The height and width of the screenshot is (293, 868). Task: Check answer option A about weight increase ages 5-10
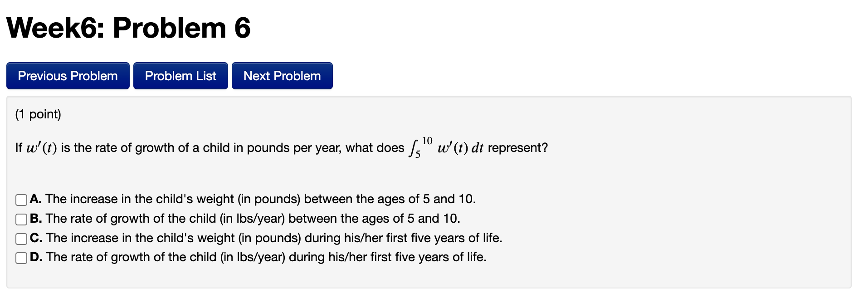(x=20, y=199)
